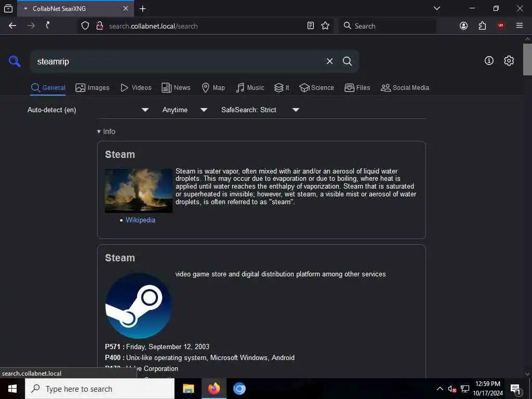Switch to Files category
The width and height of the screenshot is (532, 399).
click(x=357, y=87)
